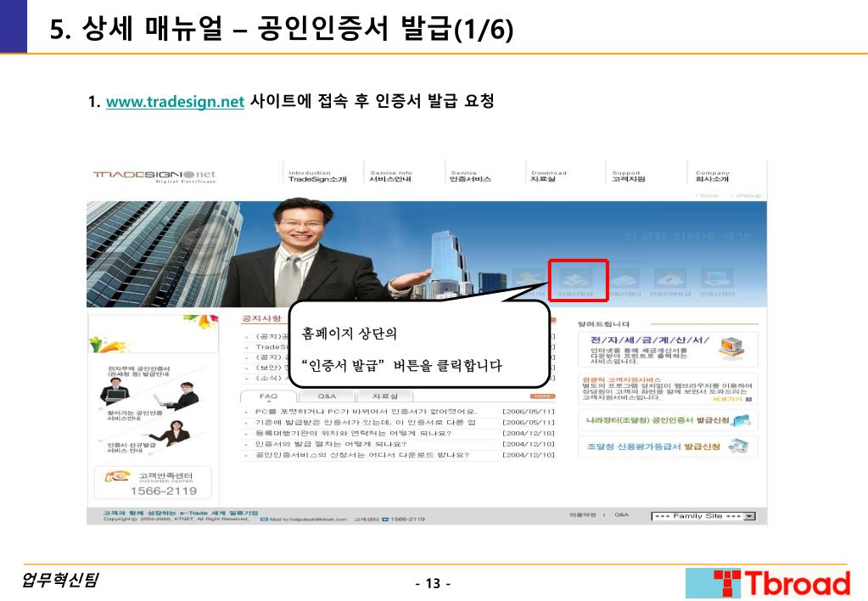This screenshot has width=868, height=601.
Task: Click the telephone icon beside footer 1566-2119
Action: click(385, 520)
